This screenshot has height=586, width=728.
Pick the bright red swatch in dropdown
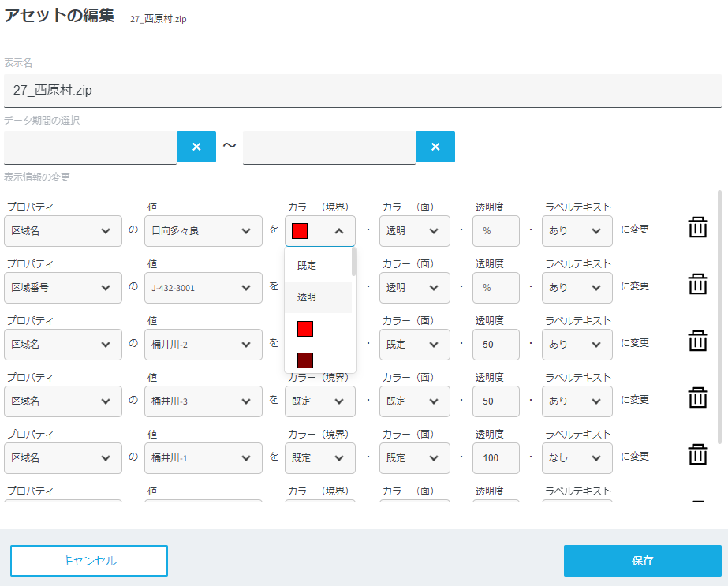coord(305,329)
